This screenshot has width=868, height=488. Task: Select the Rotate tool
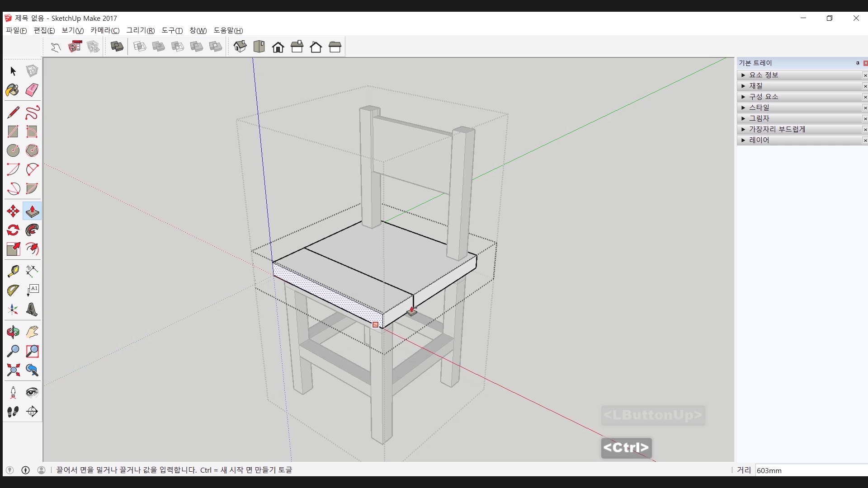[x=13, y=230]
